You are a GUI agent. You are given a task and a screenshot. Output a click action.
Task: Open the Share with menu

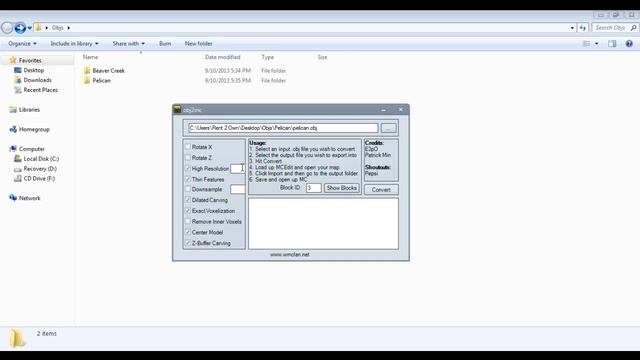(129, 44)
